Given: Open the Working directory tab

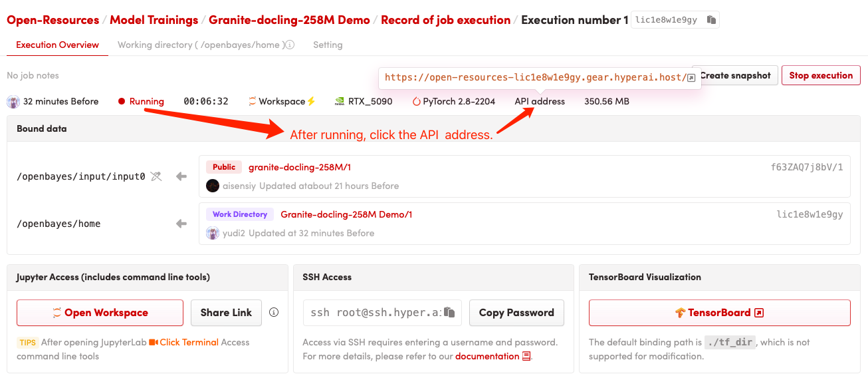Looking at the screenshot, I should click(201, 45).
